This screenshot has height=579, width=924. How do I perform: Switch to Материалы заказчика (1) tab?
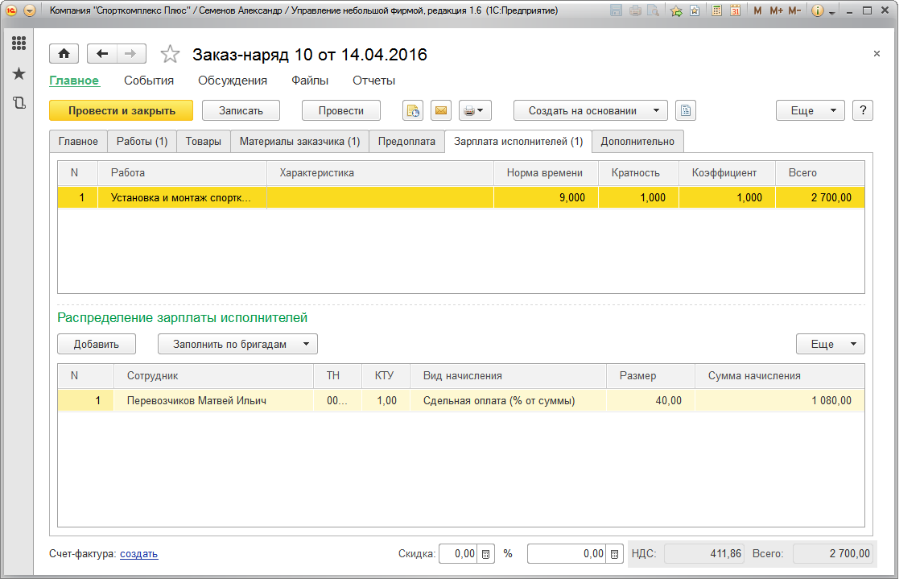tap(299, 142)
